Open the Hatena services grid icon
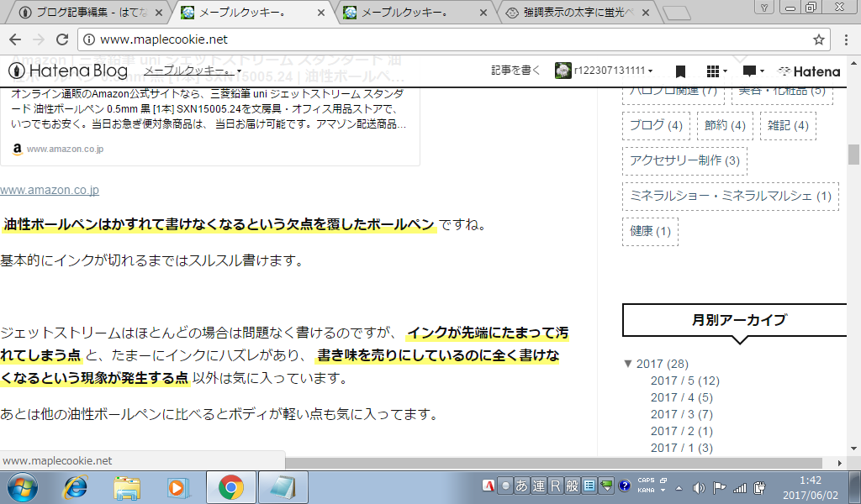Image resolution: width=861 pixels, height=504 pixels. [716, 71]
